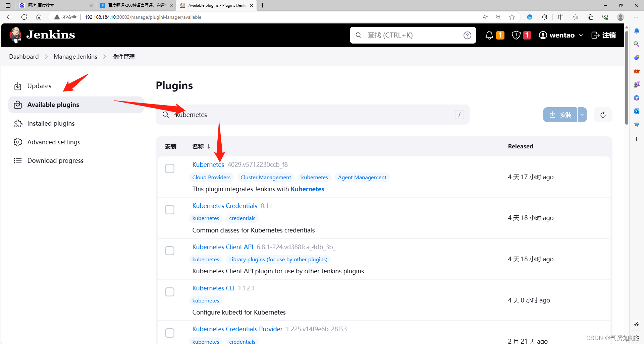This screenshot has width=644, height=344.
Task: Click the tab actions menu icon
Action: [8, 5]
